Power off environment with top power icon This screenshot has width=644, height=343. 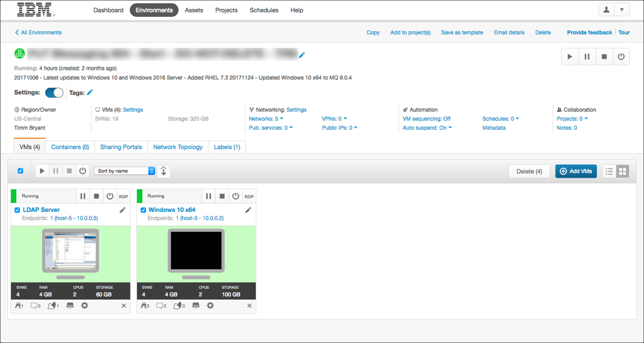[621, 57]
